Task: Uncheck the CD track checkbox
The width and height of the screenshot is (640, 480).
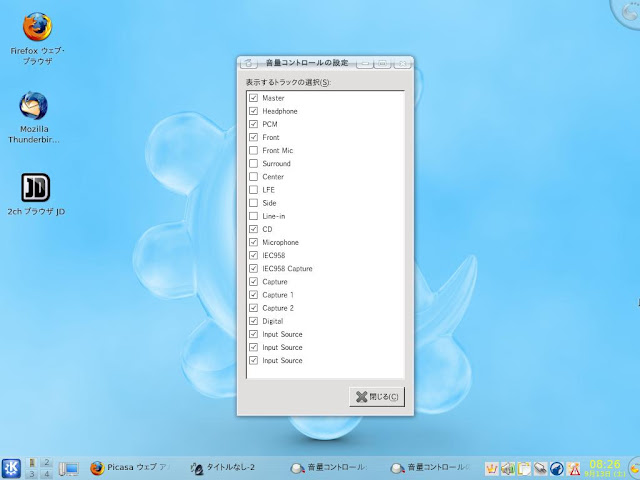Action: pyautogui.click(x=253, y=229)
